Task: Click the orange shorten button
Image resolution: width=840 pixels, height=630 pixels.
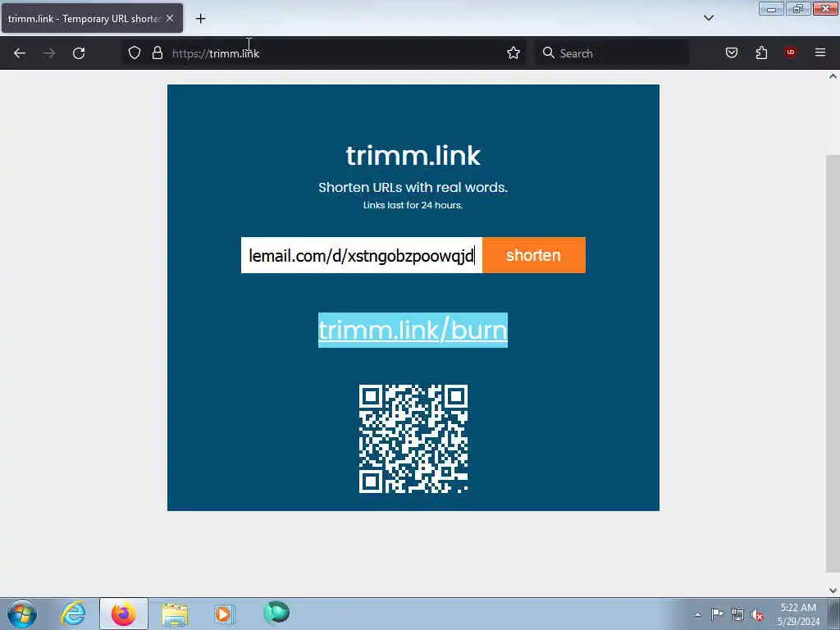Action: tap(533, 256)
